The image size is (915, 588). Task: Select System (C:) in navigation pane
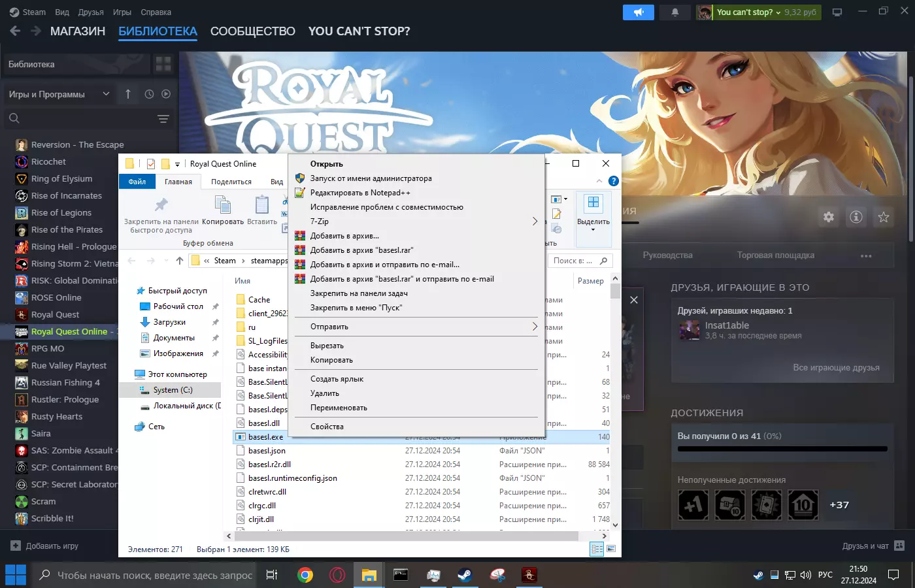[170, 390]
